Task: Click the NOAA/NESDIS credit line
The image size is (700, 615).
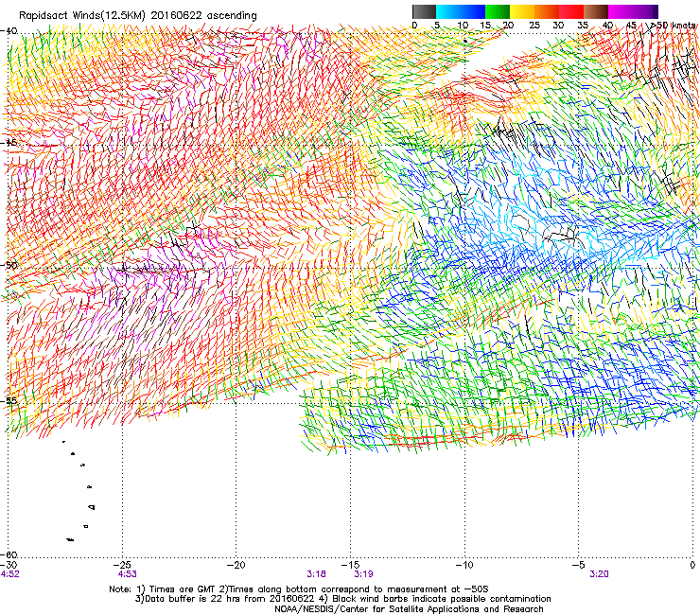Action: [x=409, y=609]
